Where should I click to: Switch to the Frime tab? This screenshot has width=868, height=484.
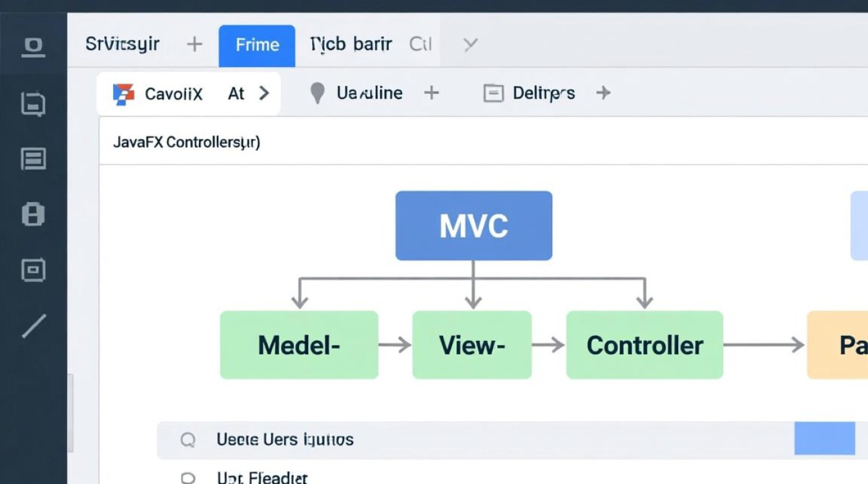(257, 45)
